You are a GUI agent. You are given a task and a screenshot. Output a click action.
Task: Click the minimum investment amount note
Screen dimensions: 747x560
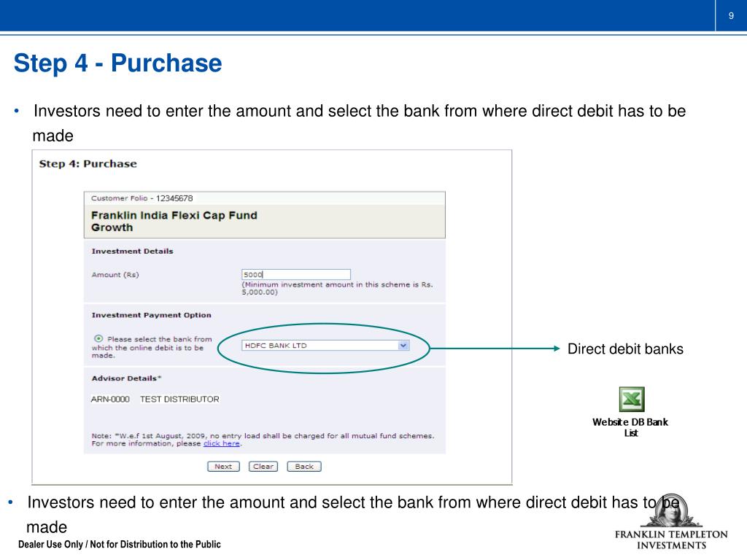coord(337,288)
